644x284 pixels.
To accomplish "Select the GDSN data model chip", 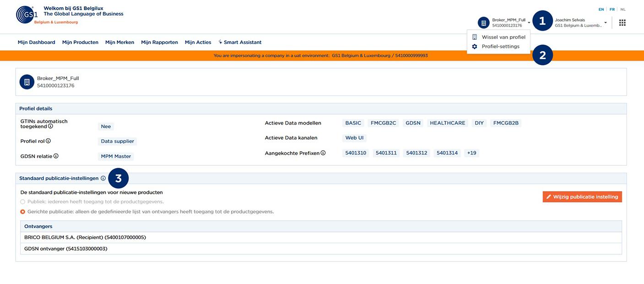I will [413, 123].
